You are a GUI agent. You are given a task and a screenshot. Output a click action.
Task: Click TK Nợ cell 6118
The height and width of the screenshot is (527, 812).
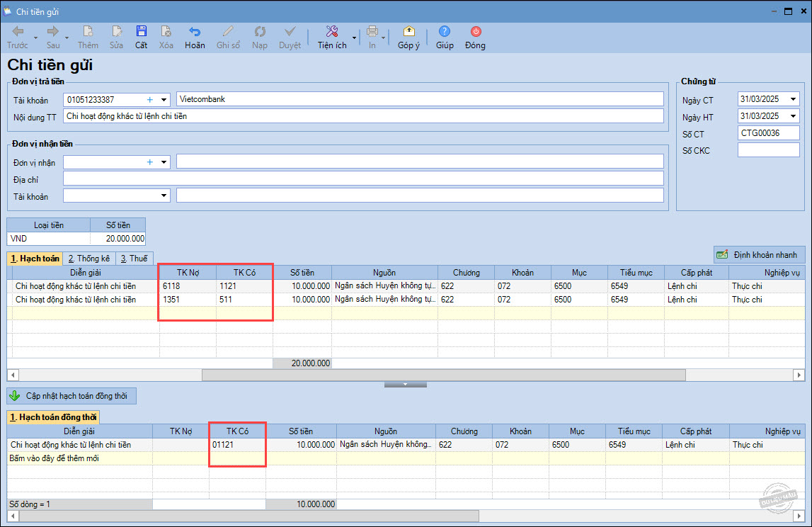(188, 286)
